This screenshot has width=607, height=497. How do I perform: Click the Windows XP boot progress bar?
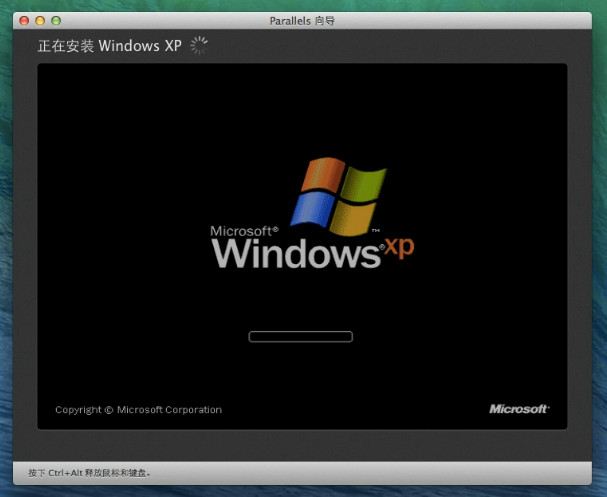point(300,336)
